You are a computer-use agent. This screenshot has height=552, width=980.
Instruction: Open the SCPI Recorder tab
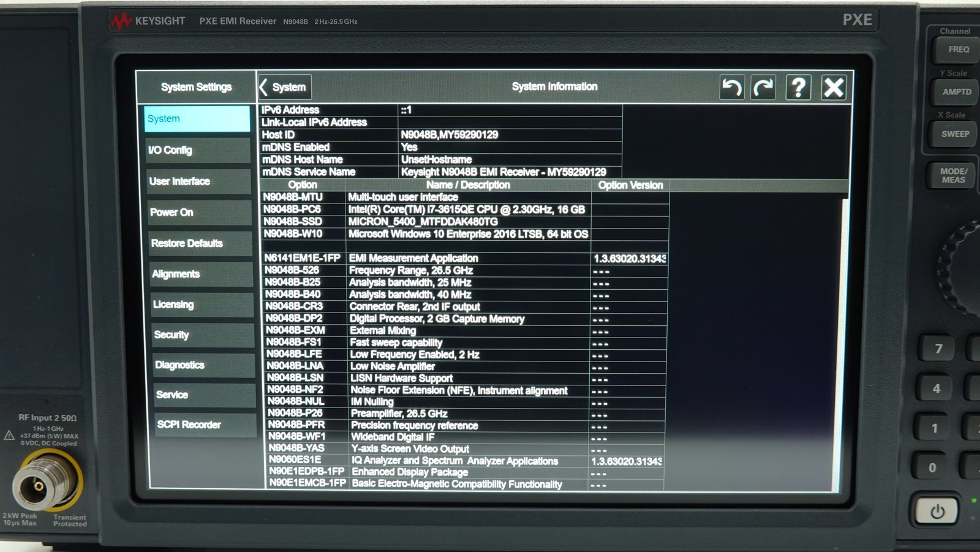click(206, 425)
